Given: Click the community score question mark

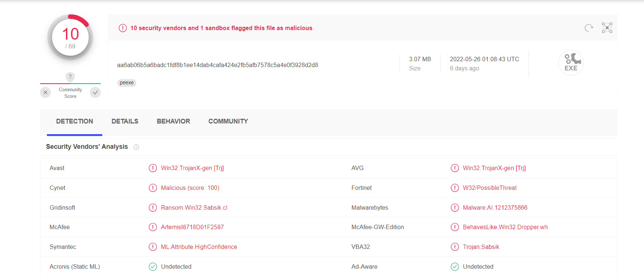Looking at the screenshot, I should point(70,77).
